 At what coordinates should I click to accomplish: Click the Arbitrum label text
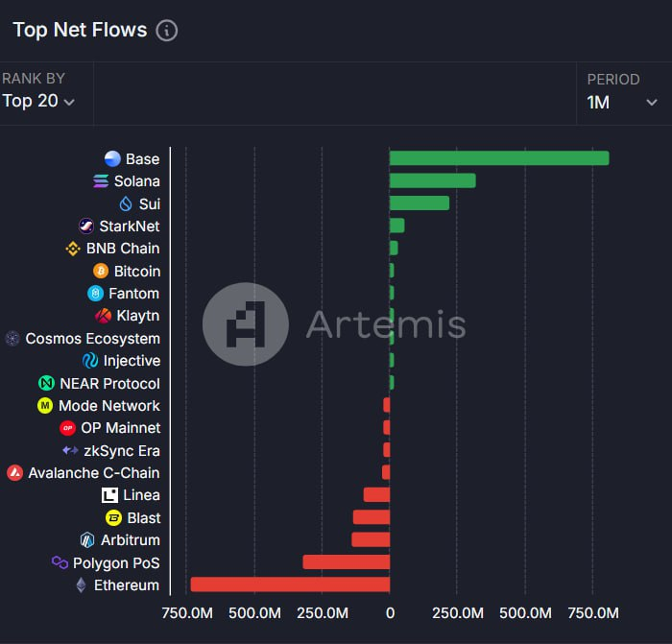131,540
